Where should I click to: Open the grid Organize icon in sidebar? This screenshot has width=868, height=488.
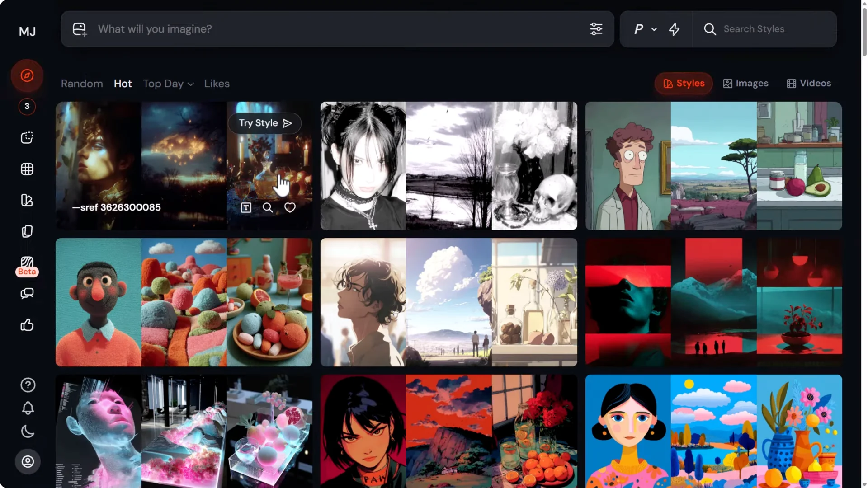pyautogui.click(x=27, y=169)
